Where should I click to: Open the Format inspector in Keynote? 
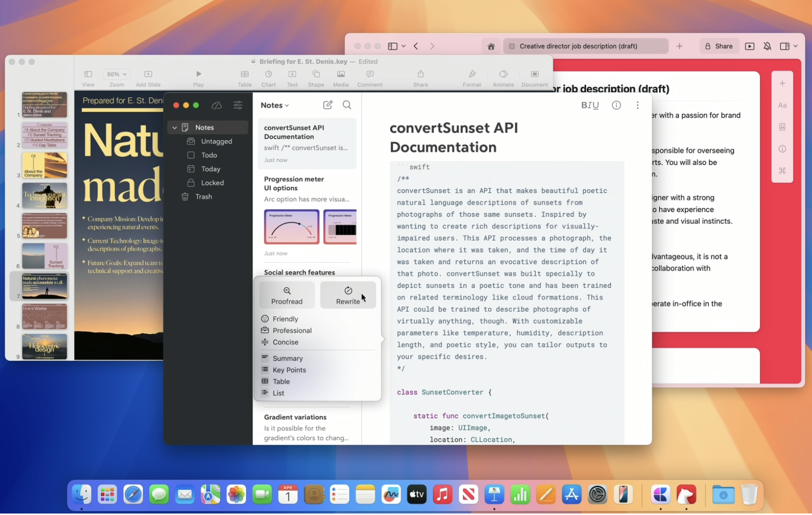(472, 78)
